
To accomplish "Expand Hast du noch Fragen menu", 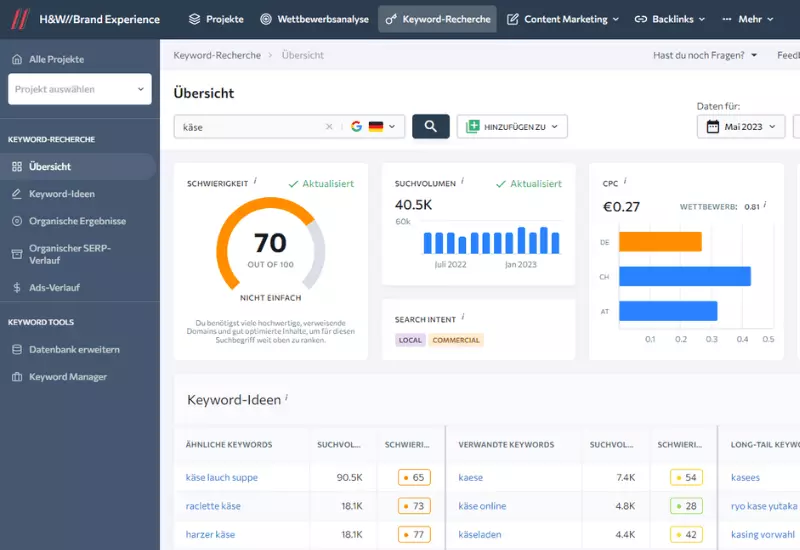I will pos(705,55).
